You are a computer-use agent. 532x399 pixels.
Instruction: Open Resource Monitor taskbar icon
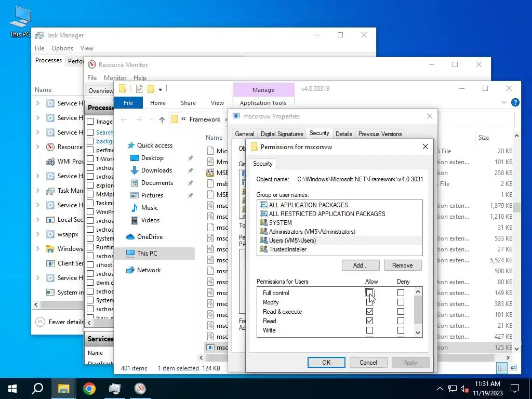pyautogui.click(x=140, y=389)
